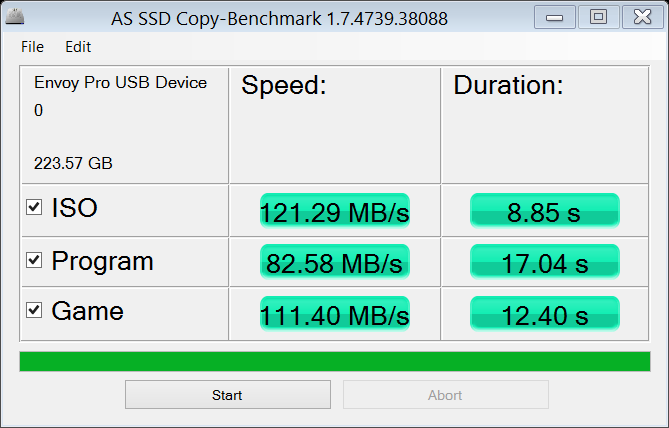Click the green progress bar
The height and width of the screenshot is (428, 669).
[x=334, y=361]
